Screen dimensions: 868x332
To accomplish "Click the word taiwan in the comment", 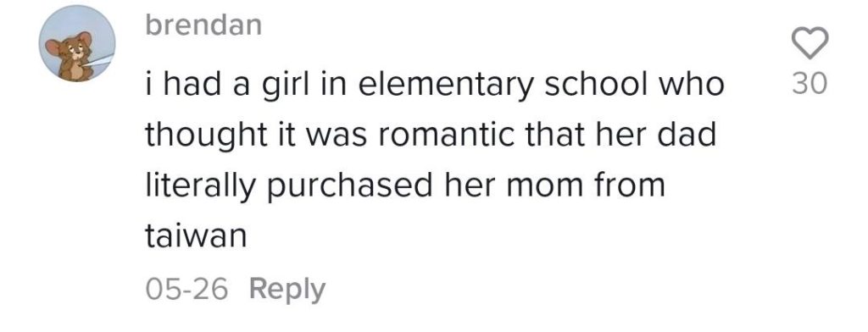I will (196, 236).
